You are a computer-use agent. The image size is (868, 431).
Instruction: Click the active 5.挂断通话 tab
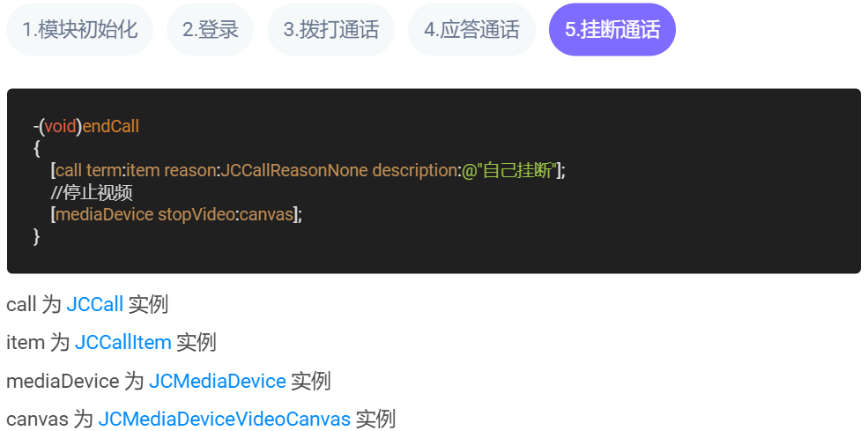(x=612, y=29)
